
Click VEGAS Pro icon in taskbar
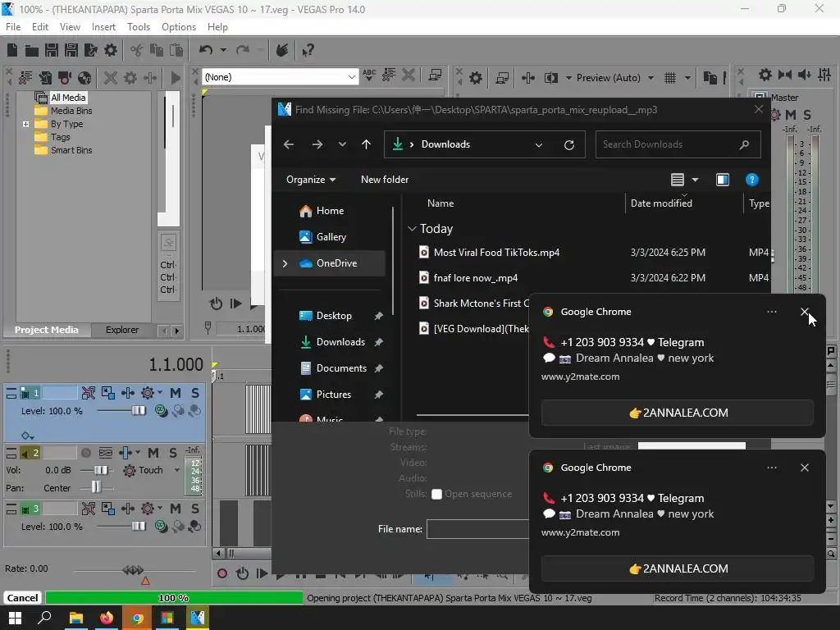tap(197, 618)
